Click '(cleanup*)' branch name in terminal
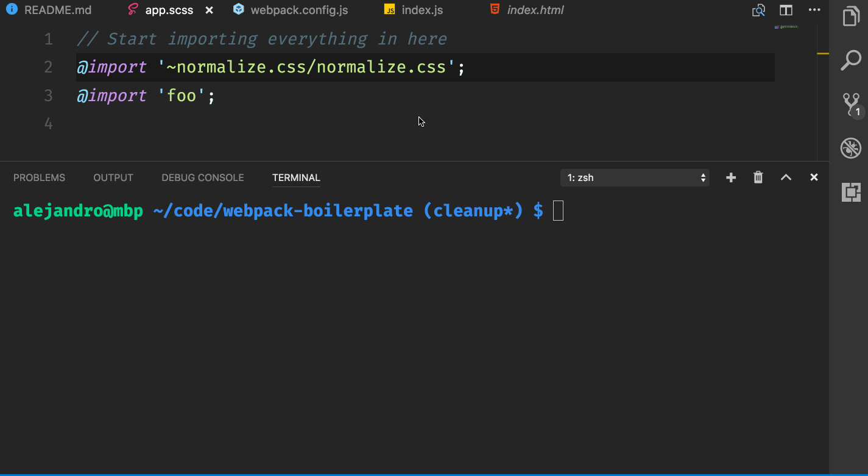The height and width of the screenshot is (476, 868). 473,211
